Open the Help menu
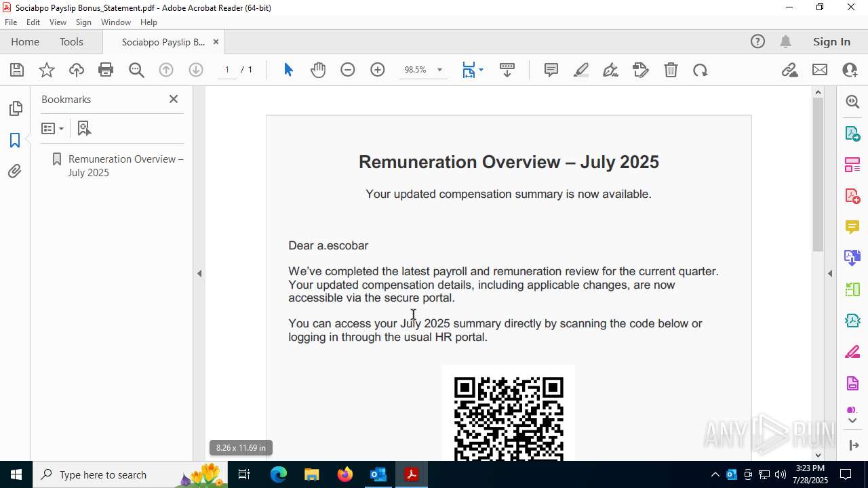 click(149, 22)
